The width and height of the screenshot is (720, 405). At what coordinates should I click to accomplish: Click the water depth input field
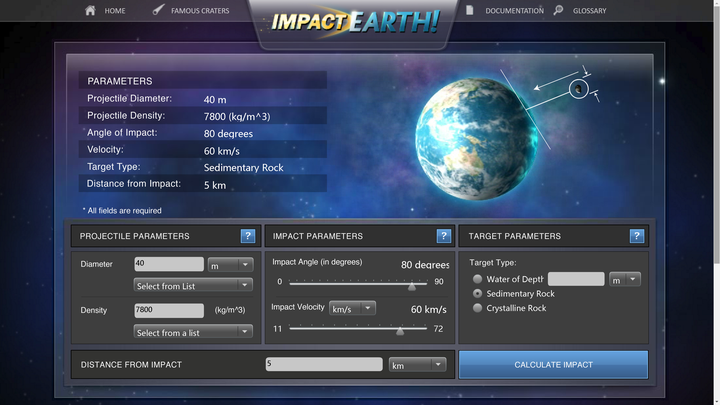coord(576,279)
